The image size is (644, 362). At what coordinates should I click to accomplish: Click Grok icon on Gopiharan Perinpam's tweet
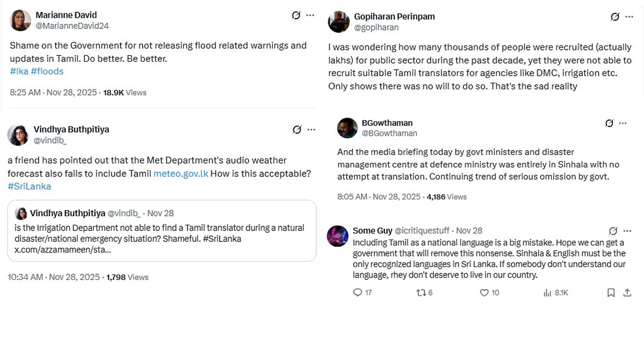click(x=615, y=17)
